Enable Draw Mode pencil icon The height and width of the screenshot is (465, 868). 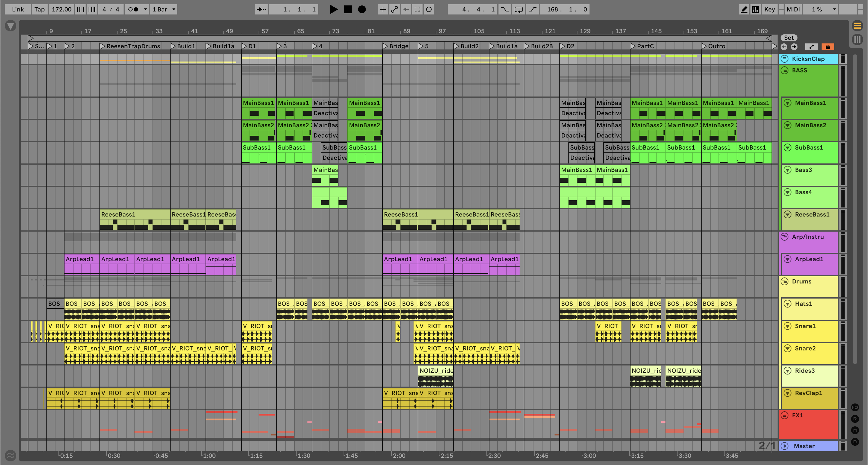tap(744, 9)
